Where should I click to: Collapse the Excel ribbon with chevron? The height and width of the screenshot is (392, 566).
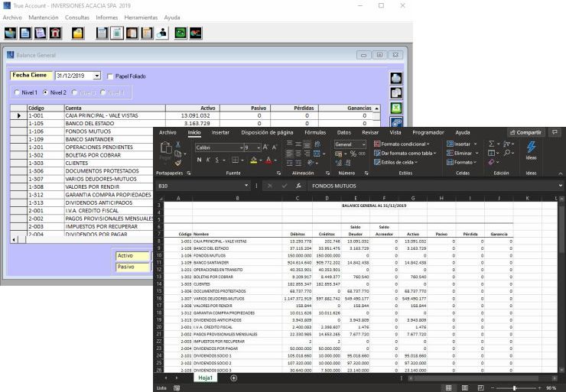click(560, 173)
